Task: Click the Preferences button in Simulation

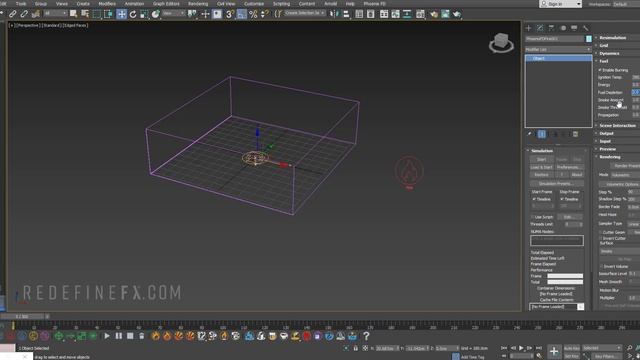Action: pyautogui.click(x=569, y=167)
